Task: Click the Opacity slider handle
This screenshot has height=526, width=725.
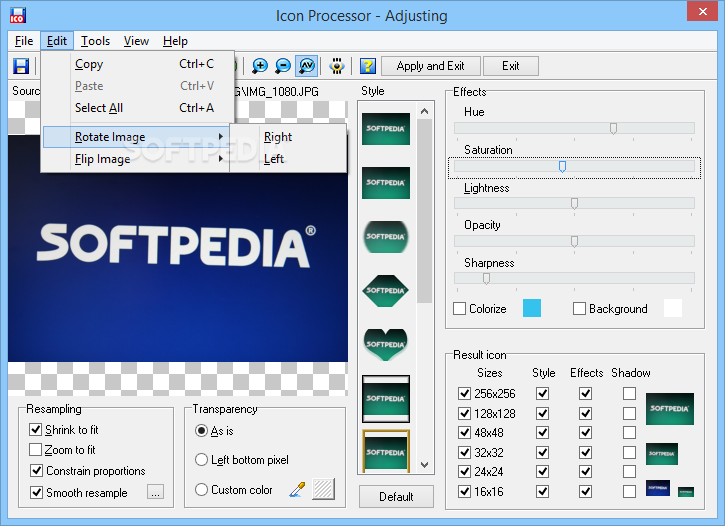Action: point(574,241)
